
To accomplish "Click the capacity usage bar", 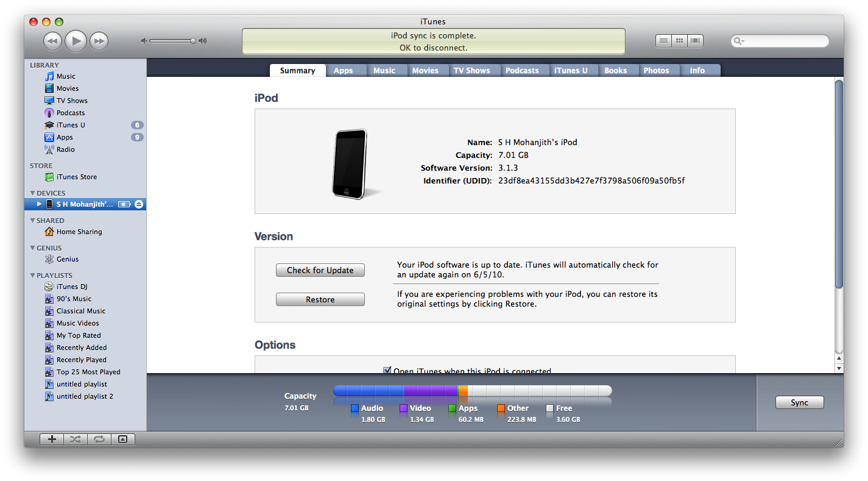I will tap(473, 391).
